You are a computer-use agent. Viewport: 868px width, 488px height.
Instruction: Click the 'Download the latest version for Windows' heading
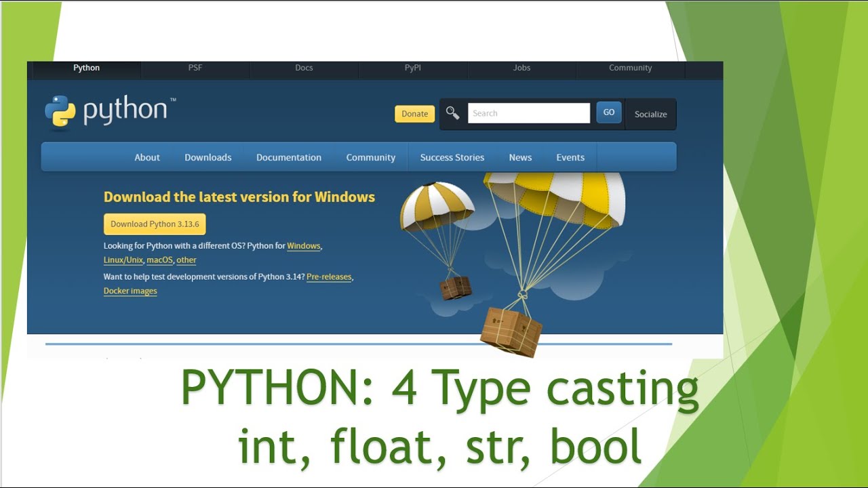(x=239, y=197)
